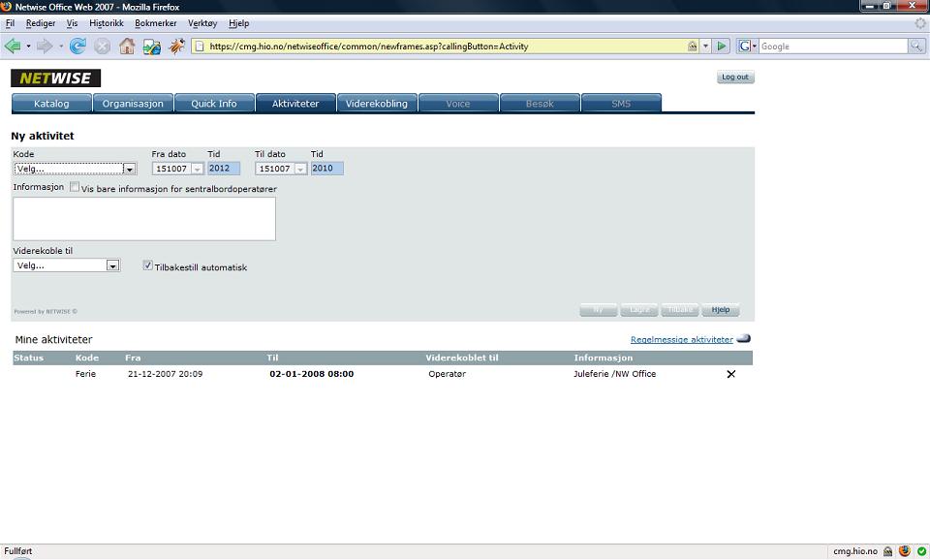Viewport: 930px width, 560px height.
Task: Open the Bokmerker menu
Action: pyautogui.click(x=155, y=23)
